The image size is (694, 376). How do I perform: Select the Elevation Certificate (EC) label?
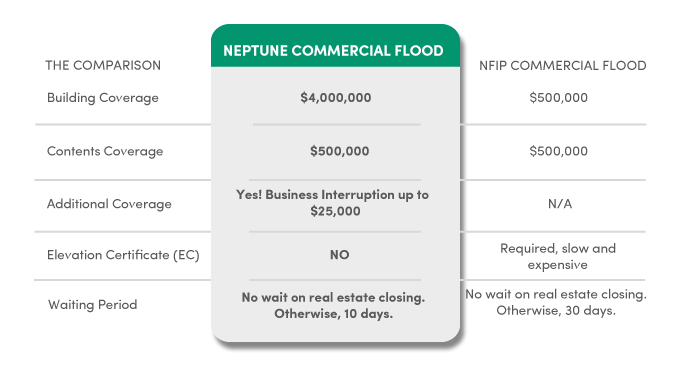point(123,255)
